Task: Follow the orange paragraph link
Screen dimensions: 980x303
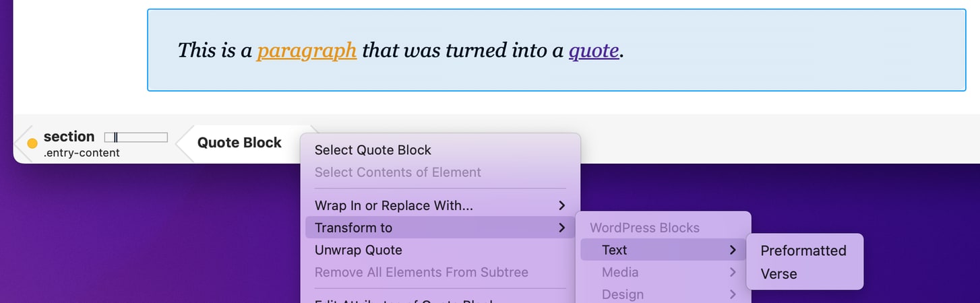Action: click(x=307, y=50)
